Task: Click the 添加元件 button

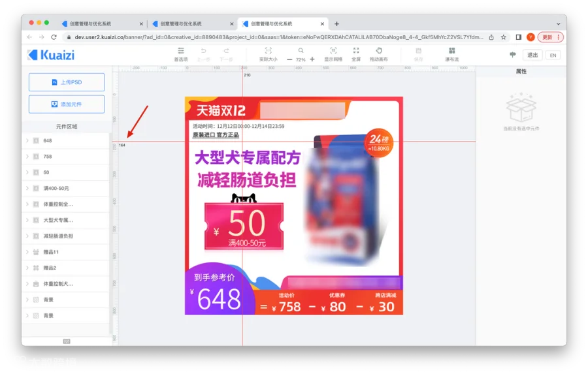Action: (67, 104)
